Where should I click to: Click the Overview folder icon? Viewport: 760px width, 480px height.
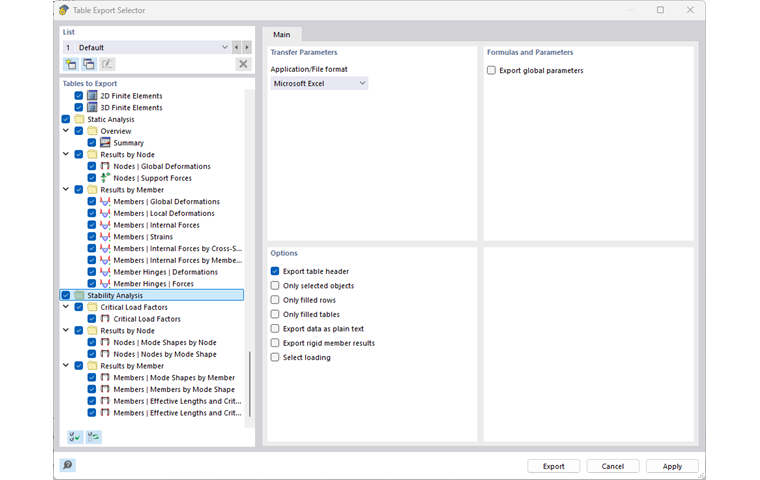click(92, 131)
